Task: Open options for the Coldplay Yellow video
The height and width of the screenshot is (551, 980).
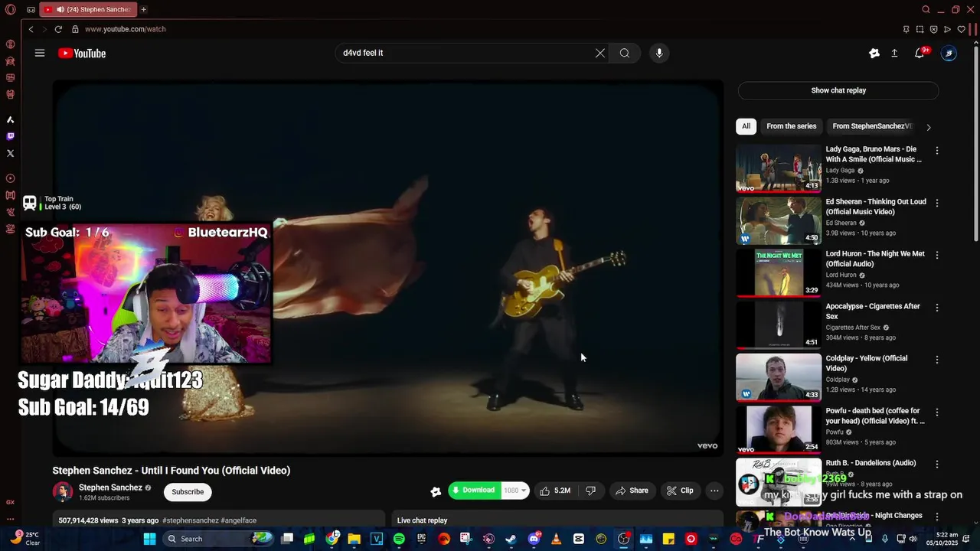Action: click(937, 359)
